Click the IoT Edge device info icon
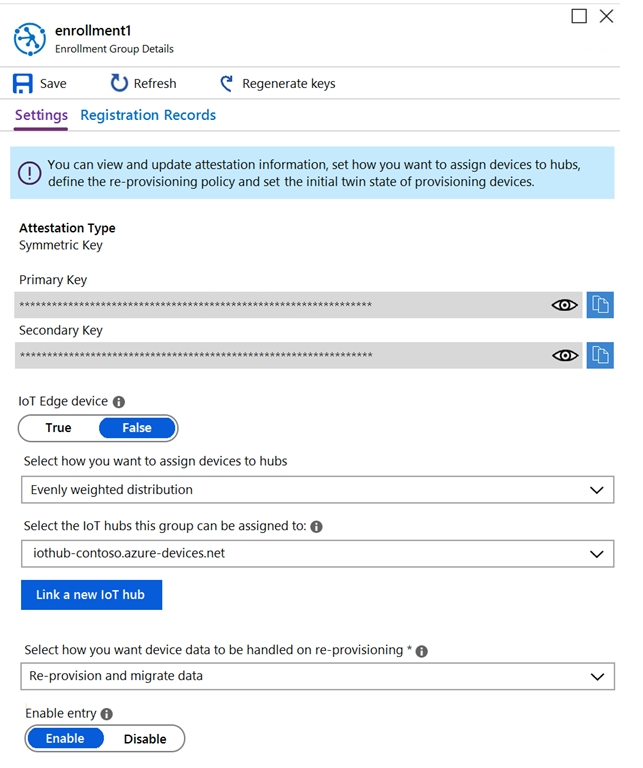This screenshot has width=643, height=768. [x=119, y=402]
